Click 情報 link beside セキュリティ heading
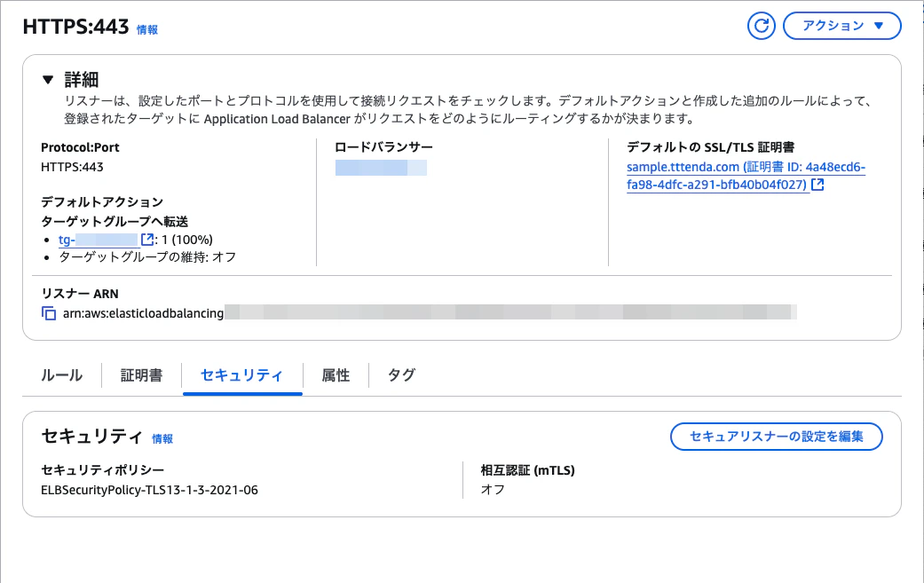 point(162,438)
